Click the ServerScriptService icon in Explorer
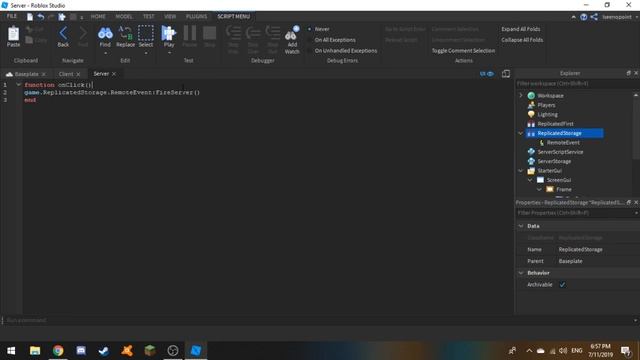 point(531,152)
